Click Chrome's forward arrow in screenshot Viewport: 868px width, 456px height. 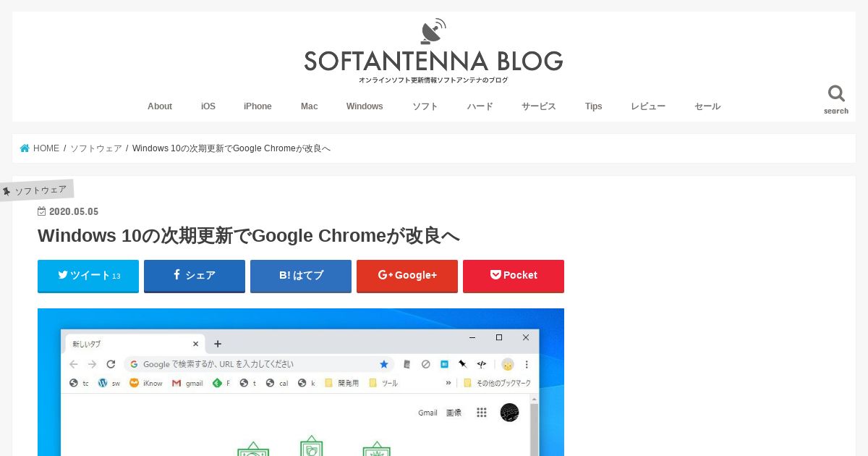[92, 364]
